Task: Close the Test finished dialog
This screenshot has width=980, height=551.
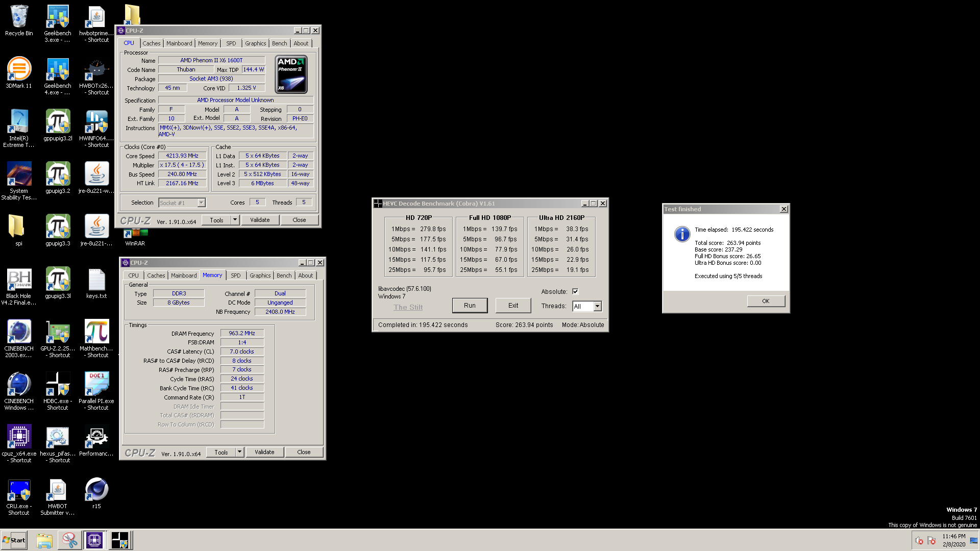Action: (x=784, y=209)
